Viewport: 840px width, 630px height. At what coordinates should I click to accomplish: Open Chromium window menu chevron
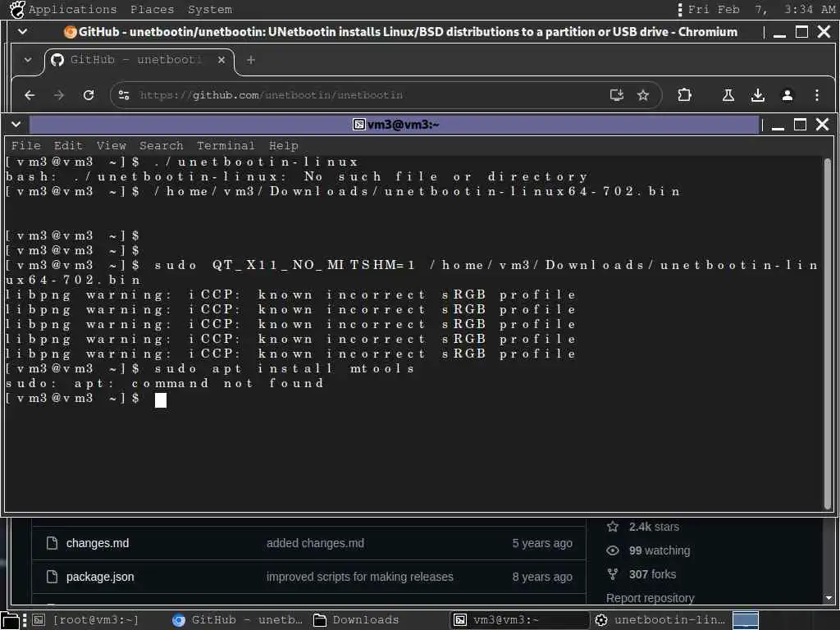coord(22,32)
